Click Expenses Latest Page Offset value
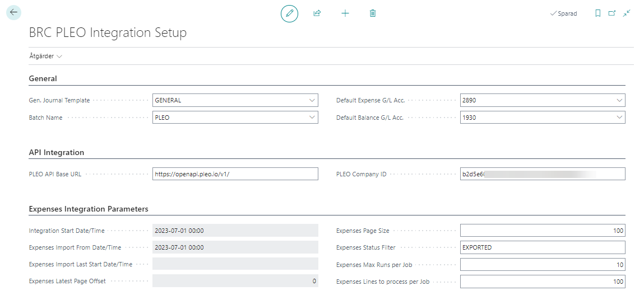 pos(235,281)
